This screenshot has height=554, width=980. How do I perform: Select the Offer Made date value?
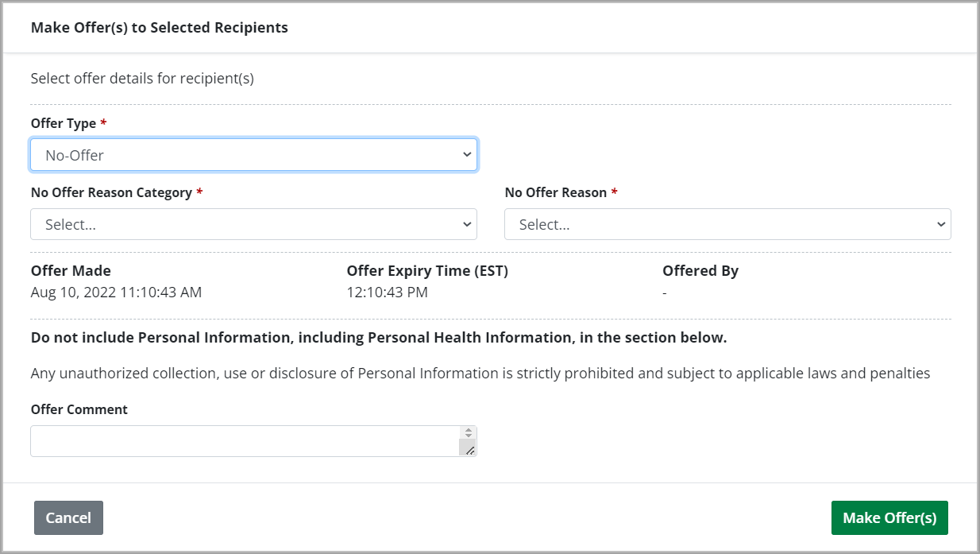click(x=116, y=292)
